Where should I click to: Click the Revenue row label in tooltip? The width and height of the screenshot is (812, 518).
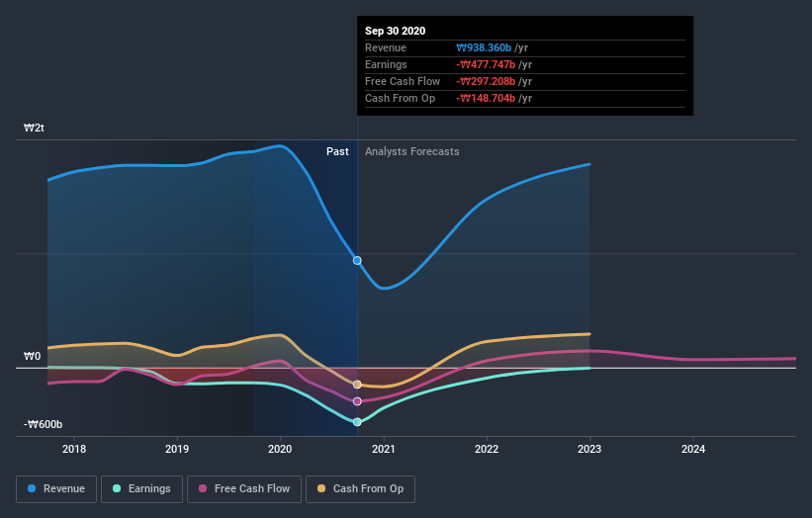(386, 47)
